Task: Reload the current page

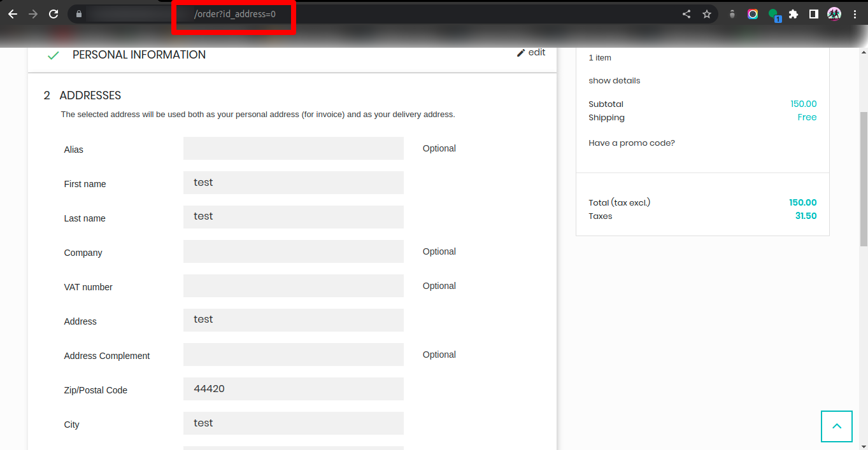Action: point(53,14)
